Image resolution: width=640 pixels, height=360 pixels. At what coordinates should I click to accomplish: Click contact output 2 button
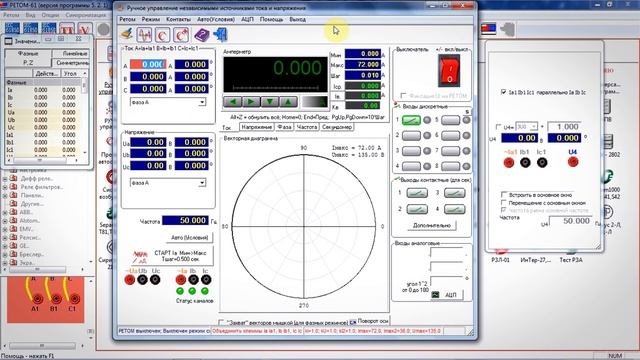point(417,209)
